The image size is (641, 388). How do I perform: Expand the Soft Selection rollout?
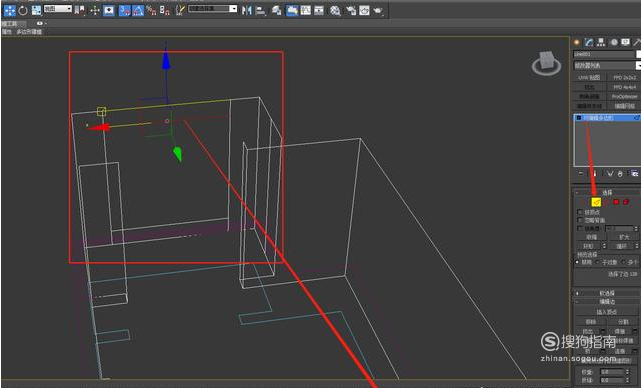tap(607, 293)
